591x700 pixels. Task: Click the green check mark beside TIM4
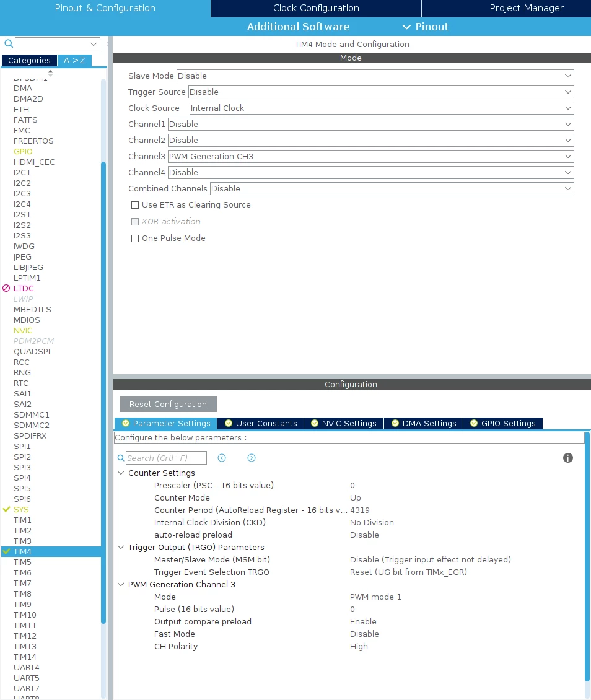[6, 551]
